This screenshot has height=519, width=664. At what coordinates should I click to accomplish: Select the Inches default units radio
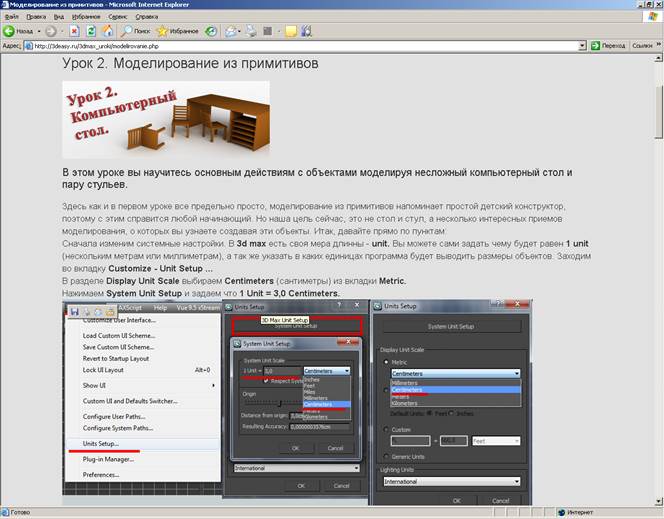451,413
